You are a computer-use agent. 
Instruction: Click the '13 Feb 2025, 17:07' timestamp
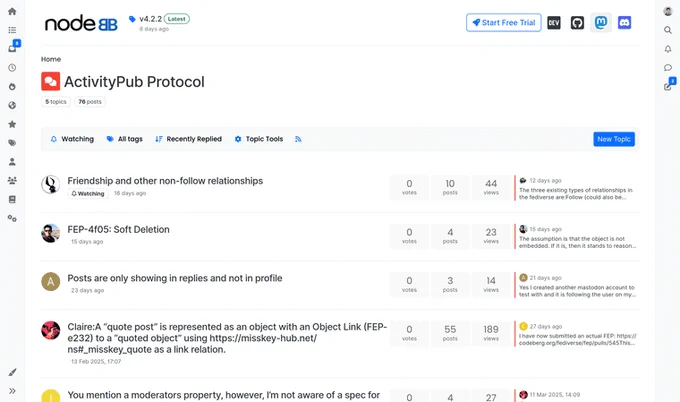tap(96, 361)
